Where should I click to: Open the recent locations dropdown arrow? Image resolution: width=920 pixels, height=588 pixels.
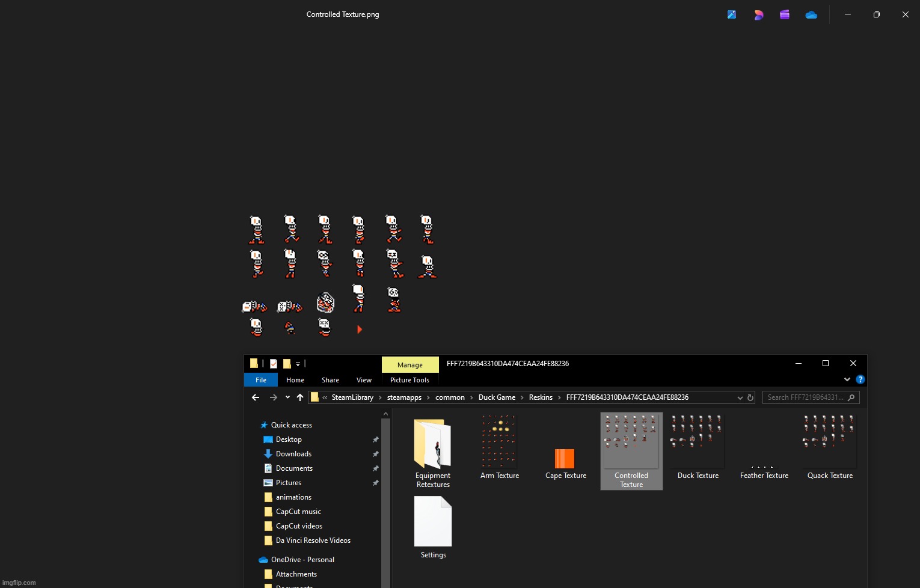(x=287, y=397)
